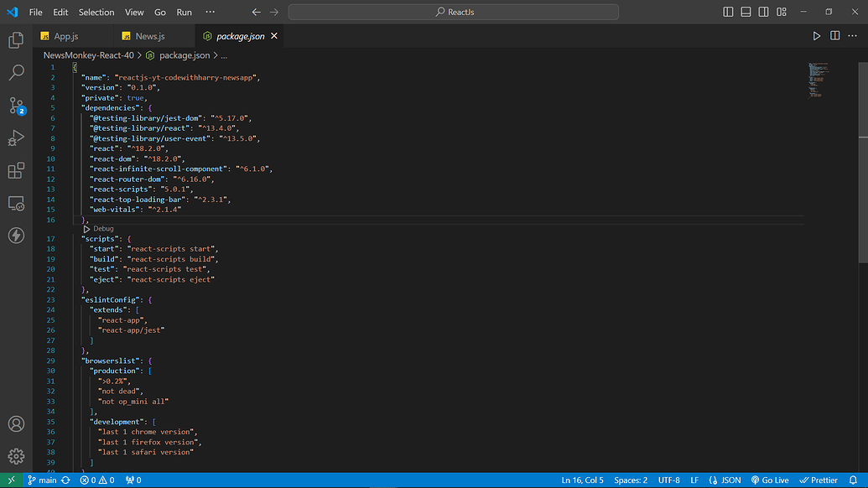Expand the editor's More Actions ellipsis
Screen dimensions: 868x488
853,36
